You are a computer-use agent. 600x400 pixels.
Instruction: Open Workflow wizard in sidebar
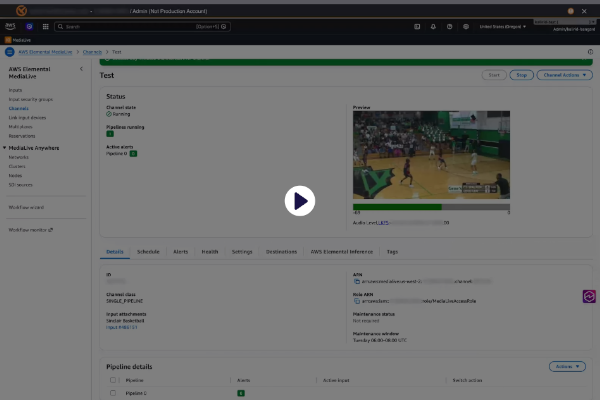click(26, 207)
